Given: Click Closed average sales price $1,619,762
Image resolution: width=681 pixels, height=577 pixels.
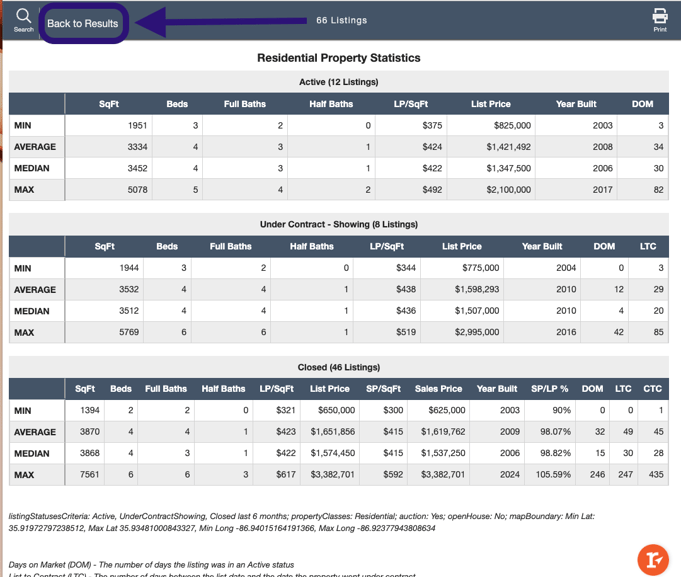Looking at the screenshot, I should coord(443,432).
